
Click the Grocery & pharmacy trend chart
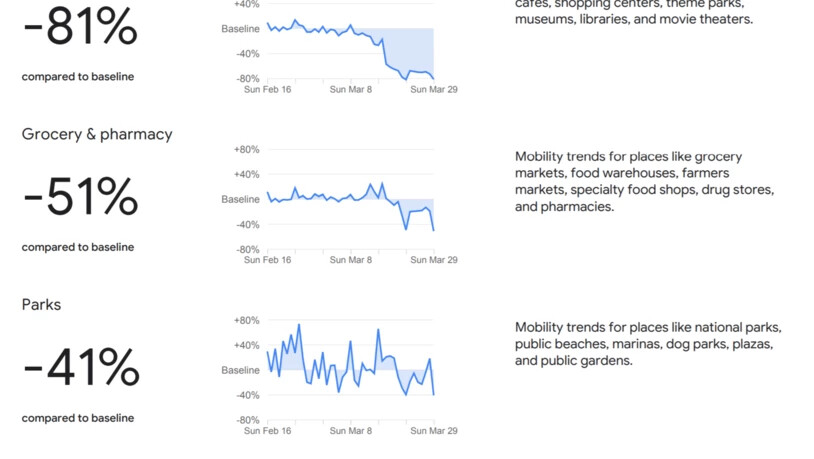point(350,200)
